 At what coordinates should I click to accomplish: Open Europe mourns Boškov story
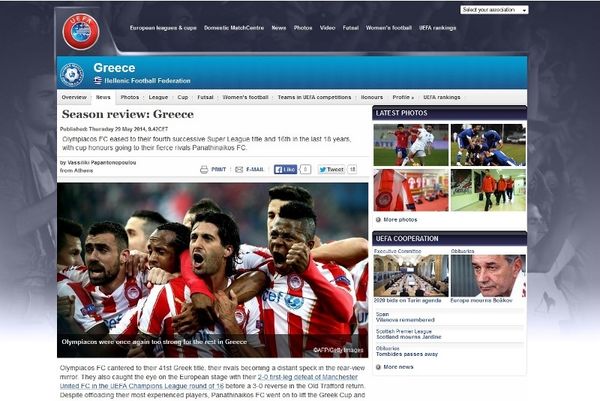coord(481,301)
